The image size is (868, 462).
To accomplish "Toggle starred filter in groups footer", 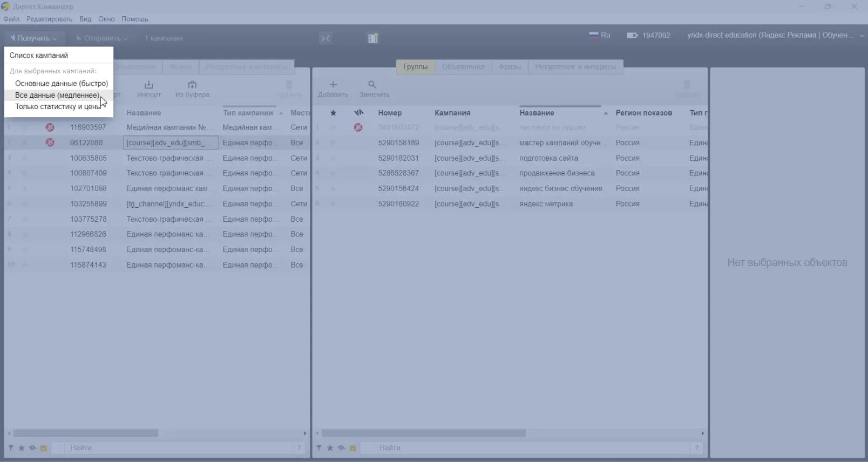I will (x=330, y=448).
